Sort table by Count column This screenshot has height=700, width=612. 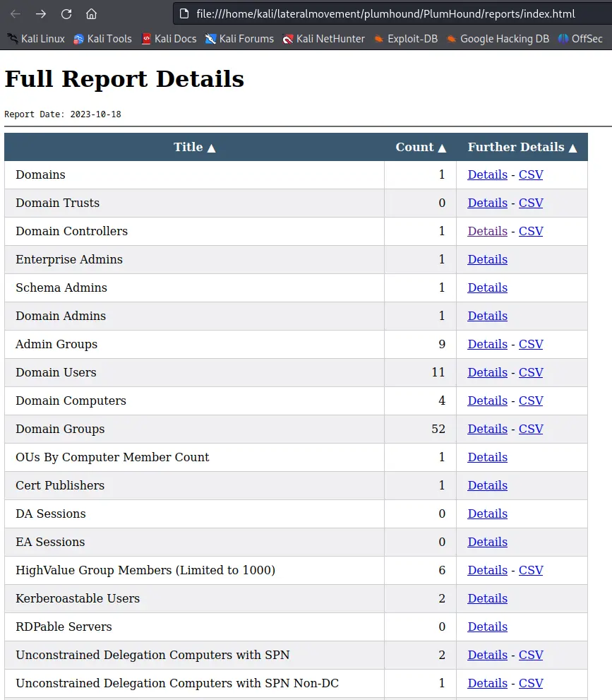click(421, 147)
